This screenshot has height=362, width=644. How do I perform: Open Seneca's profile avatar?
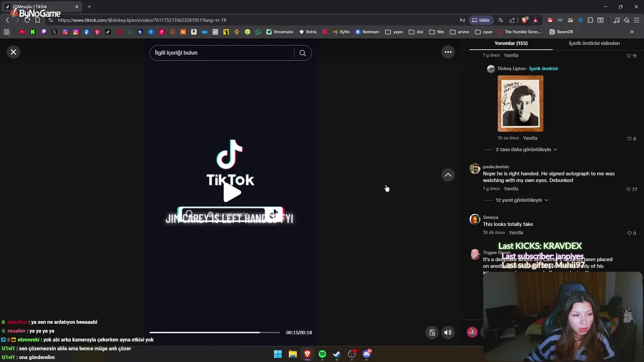click(474, 219)
